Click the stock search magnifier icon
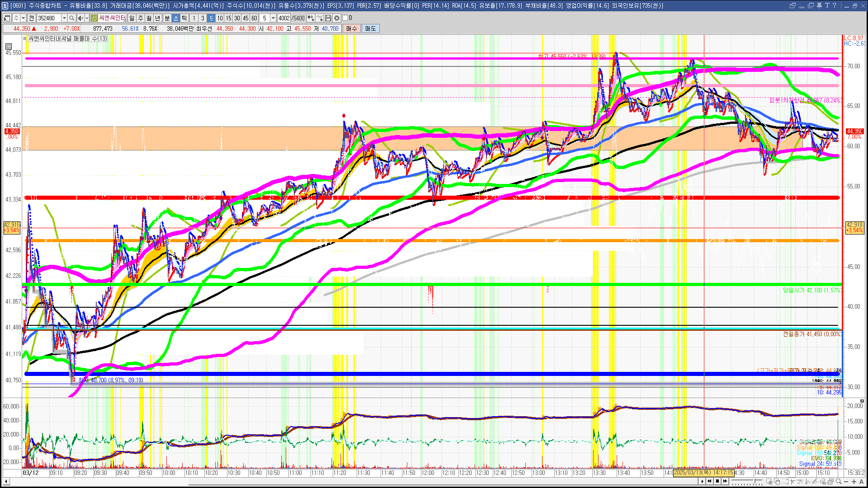 [x=71, y=18]
